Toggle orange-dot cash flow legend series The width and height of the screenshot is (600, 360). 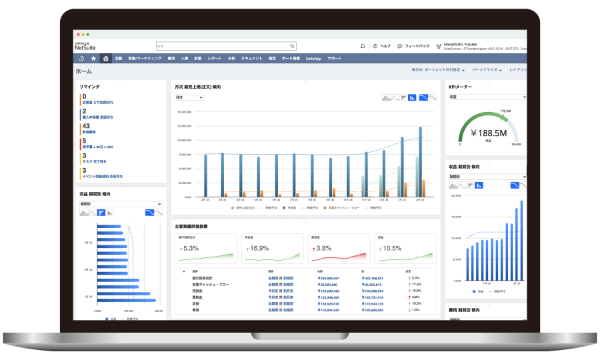click(x=342, y=208)
